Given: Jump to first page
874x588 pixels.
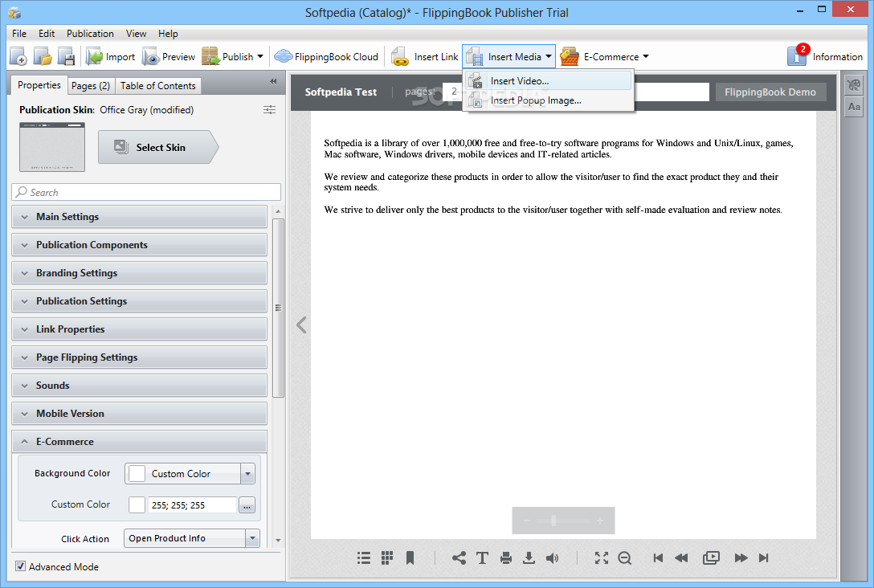Looking at the screenshot, I should pos(658,558).
